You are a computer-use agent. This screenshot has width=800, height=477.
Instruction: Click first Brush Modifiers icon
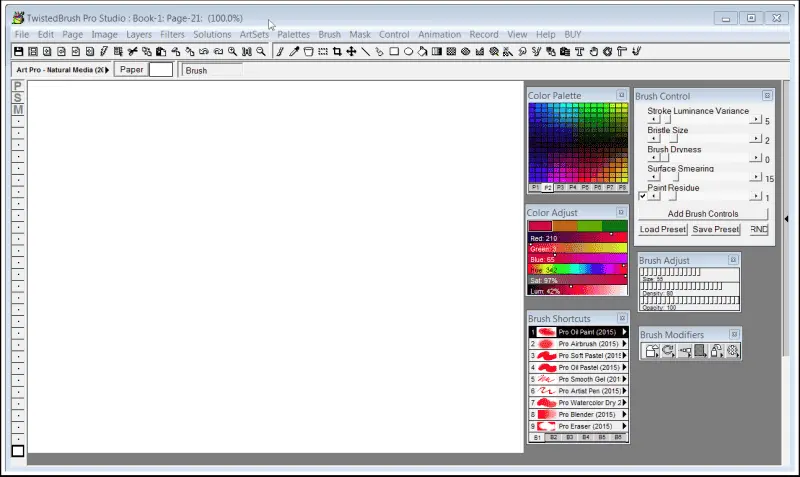(x=652, y=351)
